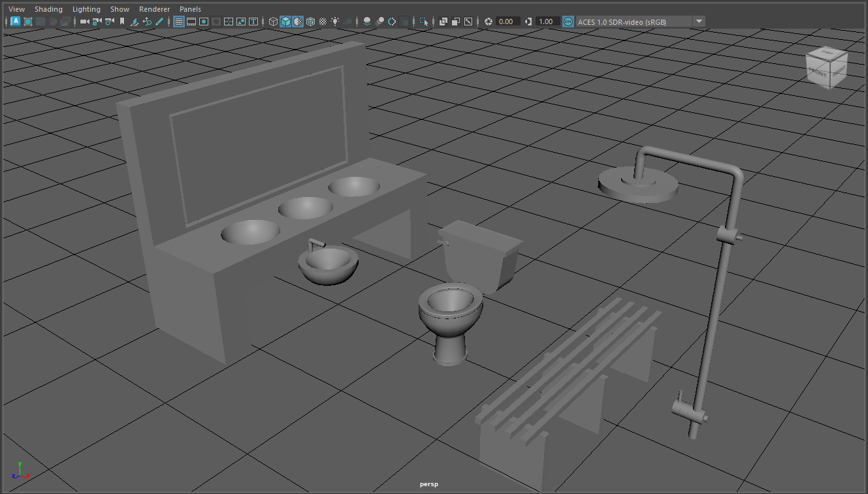This screenshot has height=494, width=868.
Task: Toggle the Gate Mask icon
Action: pyautogui.click(x=216, y=22)
